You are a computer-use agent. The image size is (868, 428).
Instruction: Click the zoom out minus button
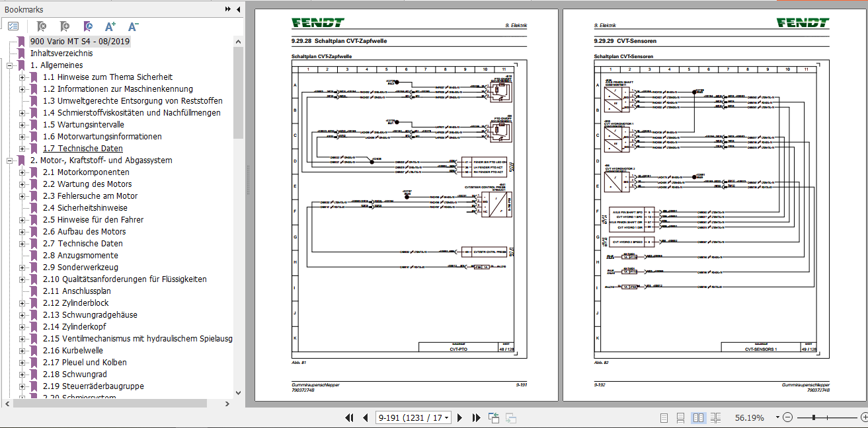pyautogui.click(x=787, y=417)
